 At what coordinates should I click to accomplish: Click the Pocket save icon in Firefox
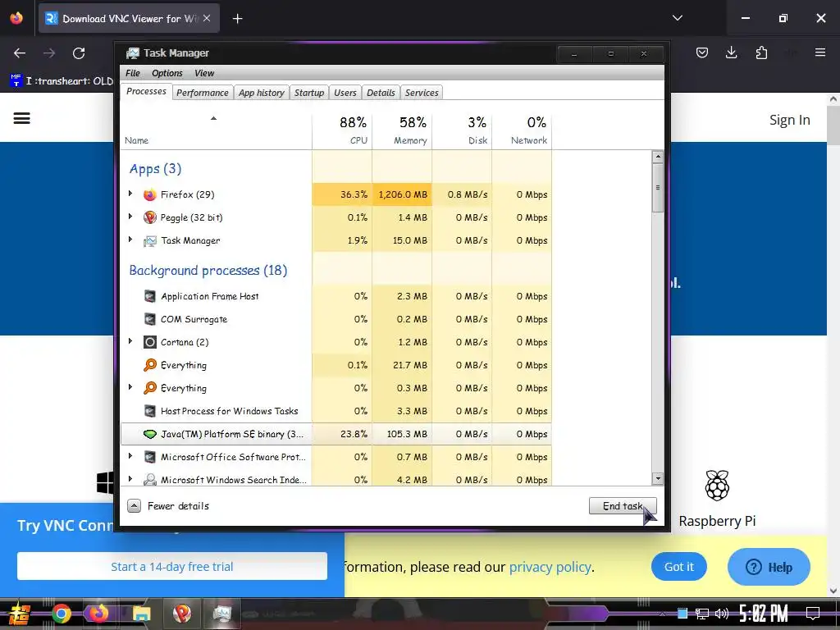[x=702, y=52]
